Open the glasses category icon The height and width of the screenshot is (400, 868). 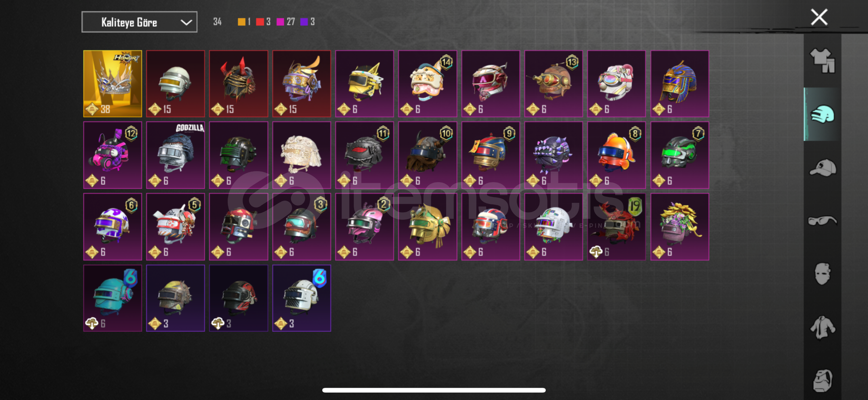click(x=822, y=220)
